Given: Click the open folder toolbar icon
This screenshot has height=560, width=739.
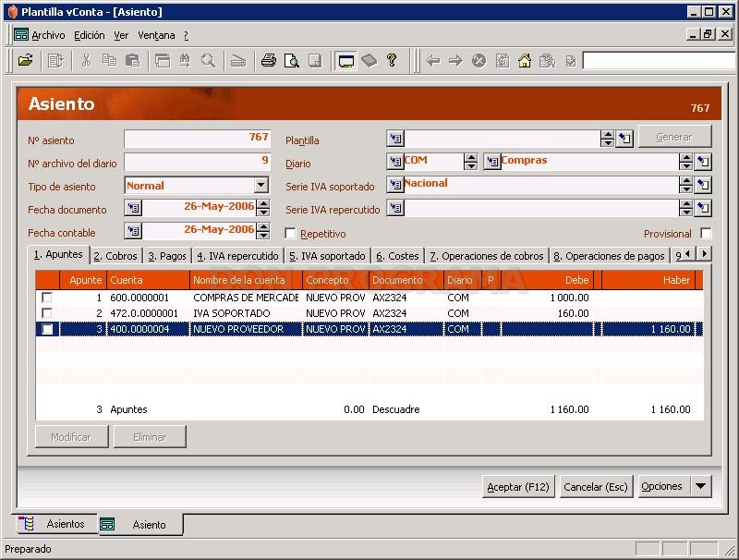Looking at the screenshot, I should [x=26, y=60].
